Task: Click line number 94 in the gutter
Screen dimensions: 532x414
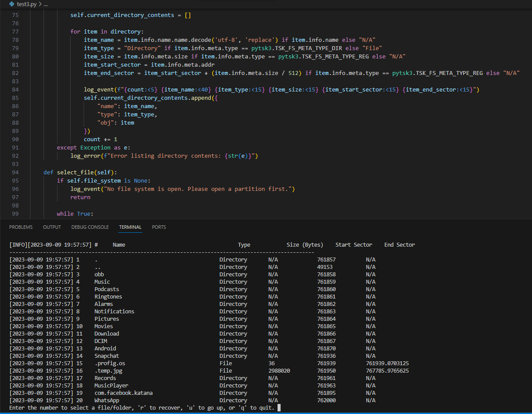Action: point(15,172)
